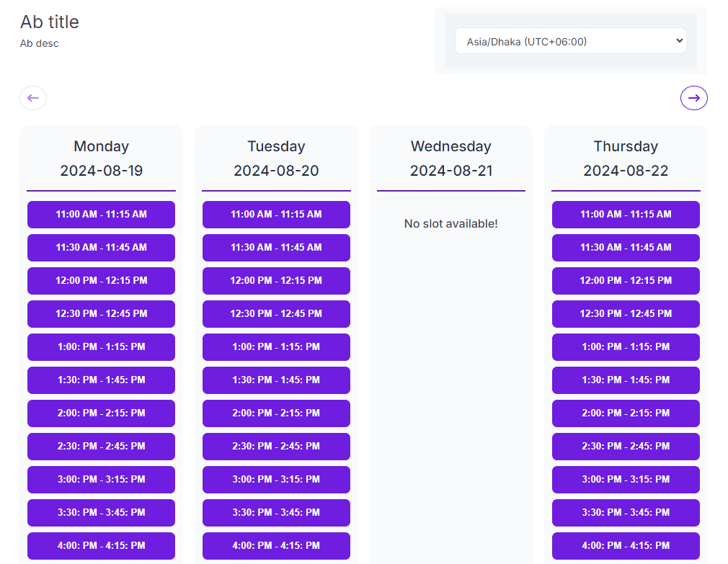The width and height of the screenshot is (728, 564).
Task: Select Tuesday 2:30 PM - 2:45 PM slot
Action: (276, 447)
